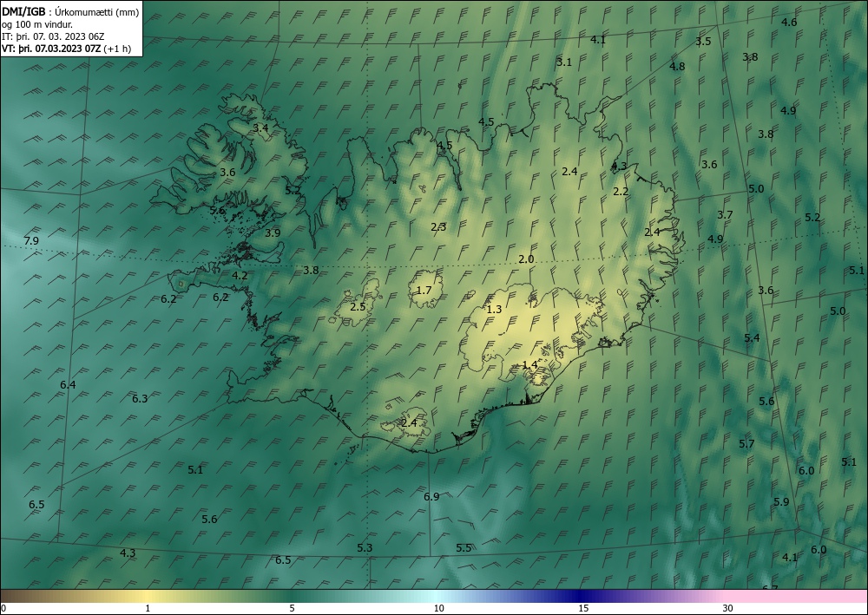This screenshot has height=615, width=868.
Task: Click the color scale label 30
Action: [728, 608]
